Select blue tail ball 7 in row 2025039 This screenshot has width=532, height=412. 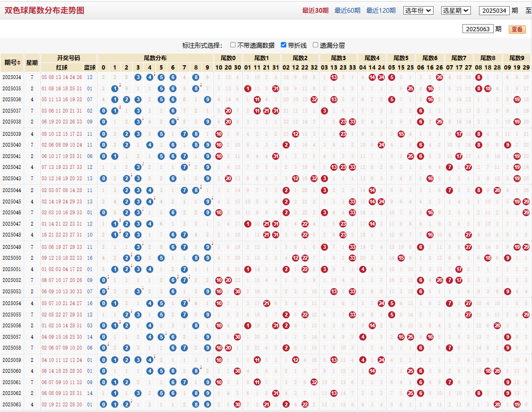coord(184,134)
